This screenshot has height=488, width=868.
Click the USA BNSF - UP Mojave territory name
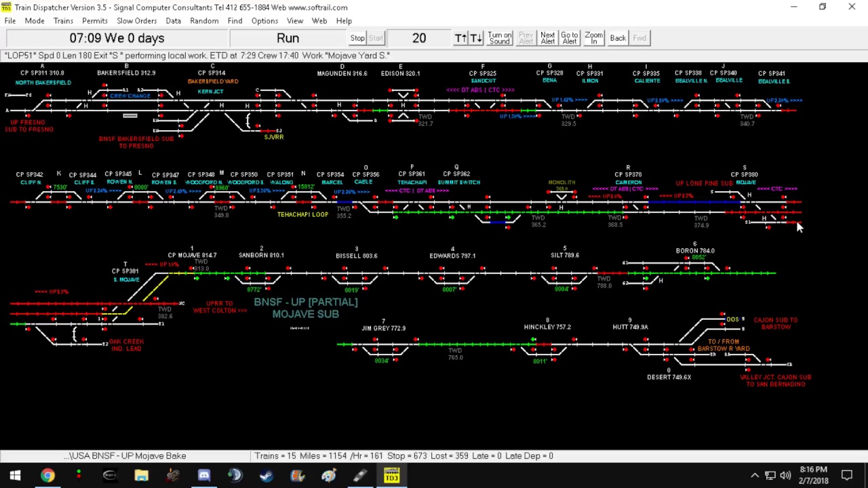[x=125, y=456]
